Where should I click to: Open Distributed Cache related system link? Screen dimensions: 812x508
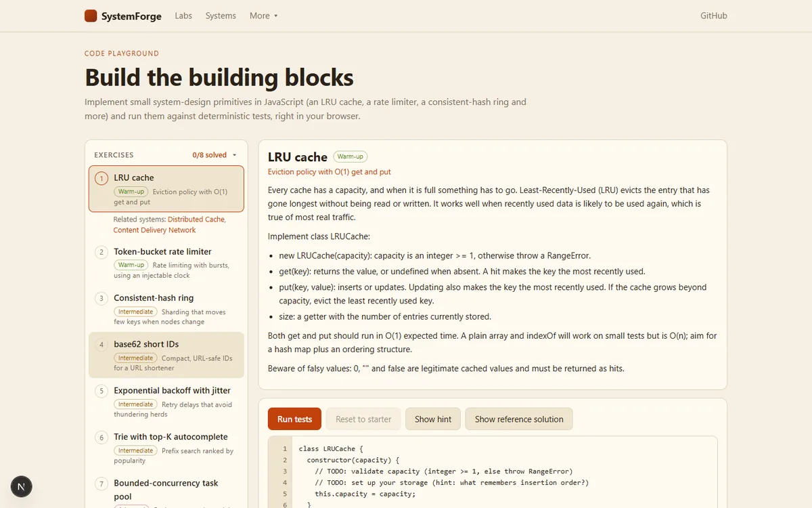tap(197, 219)
